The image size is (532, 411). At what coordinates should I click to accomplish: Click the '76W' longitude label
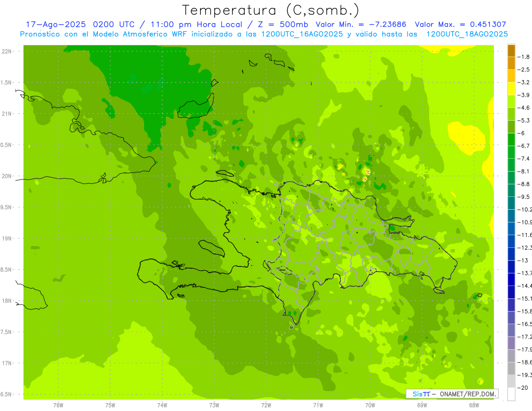pos(58,405)
